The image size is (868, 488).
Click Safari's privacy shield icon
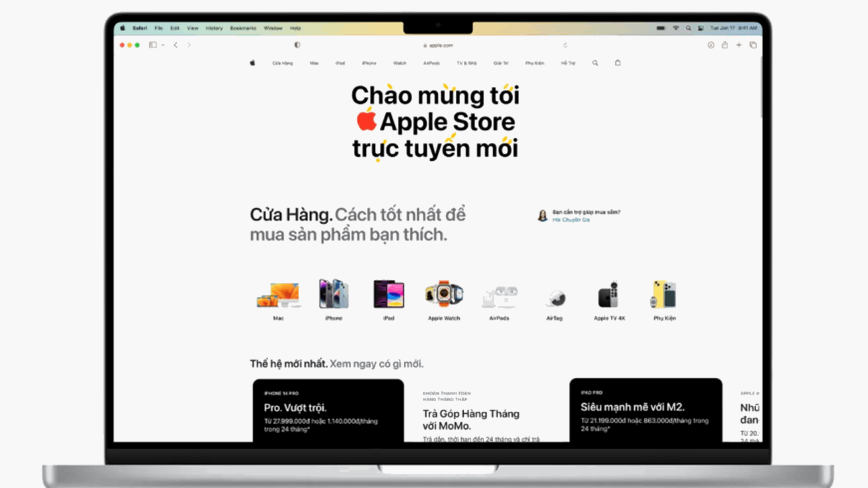point(297,45)
